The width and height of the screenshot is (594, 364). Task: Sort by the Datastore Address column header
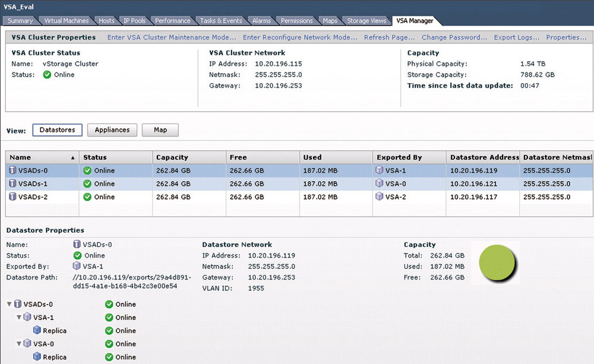click(482, 157)
